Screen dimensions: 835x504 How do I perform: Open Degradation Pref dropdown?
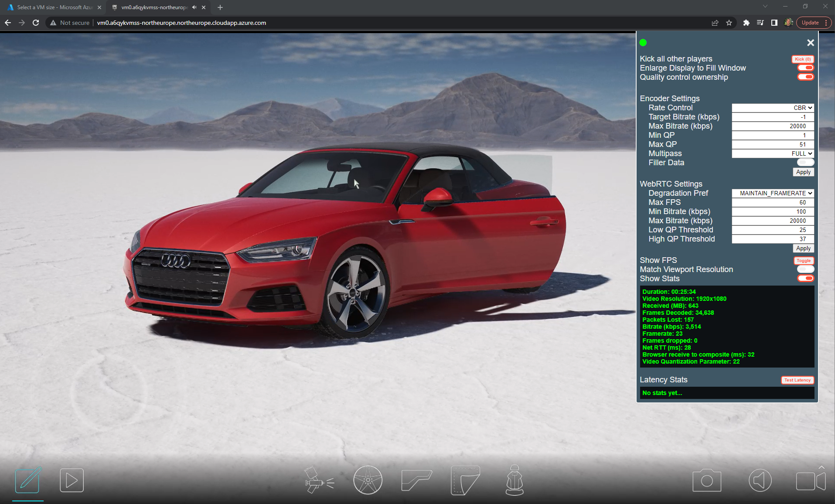773,193
